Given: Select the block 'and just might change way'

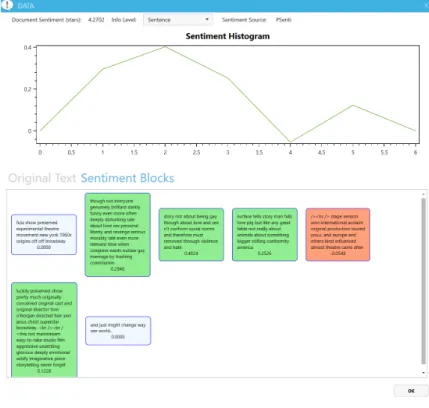Looking at the screenshot, I should (118, 331).
